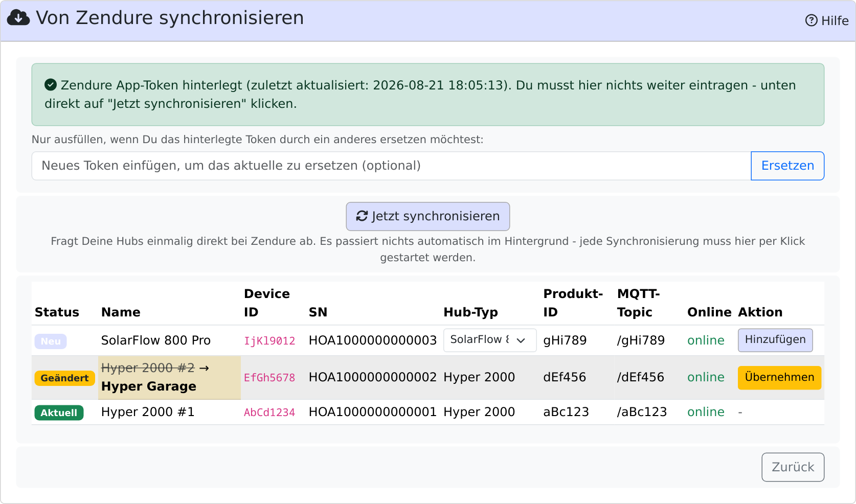The height and width of the screenshot is (504, 856).
Task: Select device ID IjK19012
Action: (269, 341)
